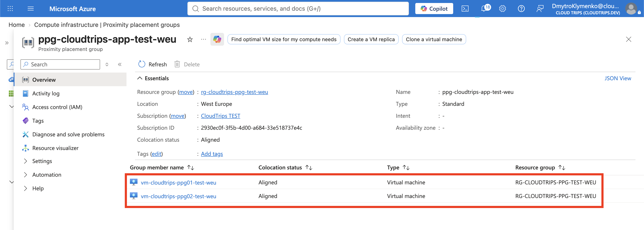This screenshot has height=230, width=644.
Task: Focus the global search resources box
Action: 298,9
